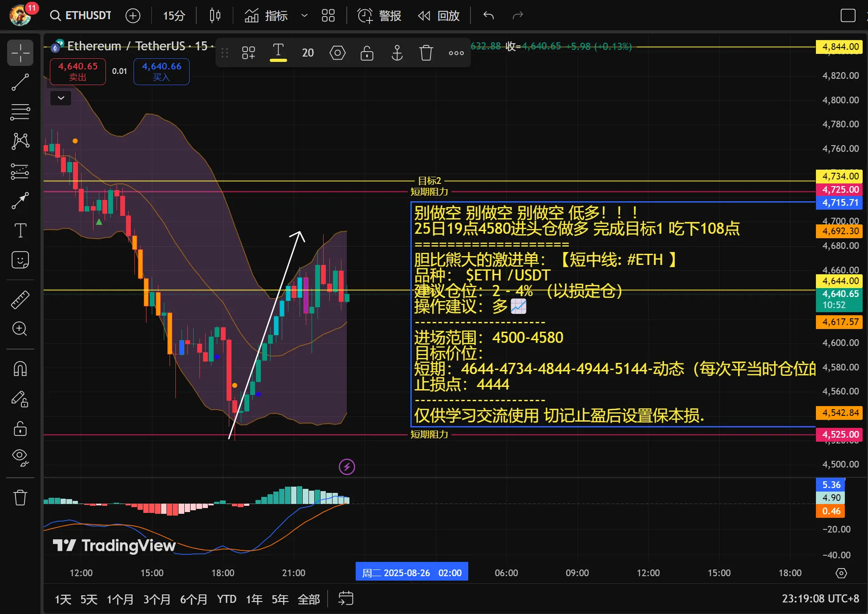Change the candlestick chart style
The width and height of the screenshot is (868, 614).
coord(215,16)
